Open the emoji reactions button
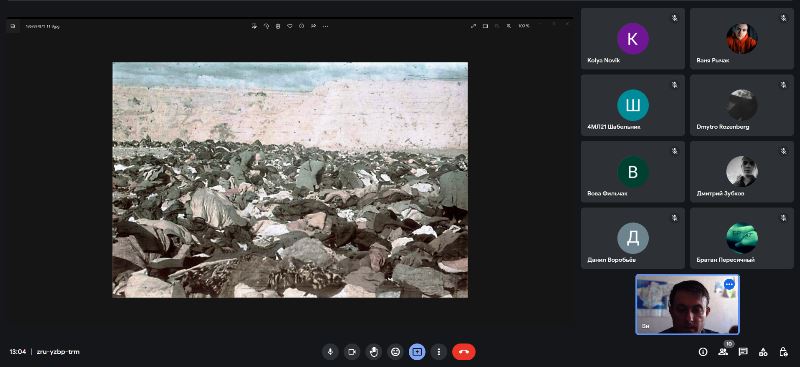 (x=395, y=352)
